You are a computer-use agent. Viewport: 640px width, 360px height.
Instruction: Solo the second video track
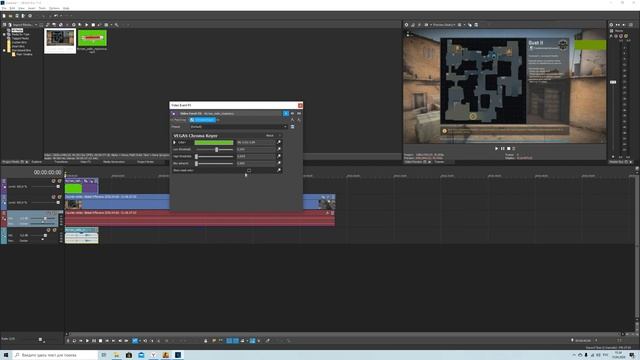coord(60,197)
